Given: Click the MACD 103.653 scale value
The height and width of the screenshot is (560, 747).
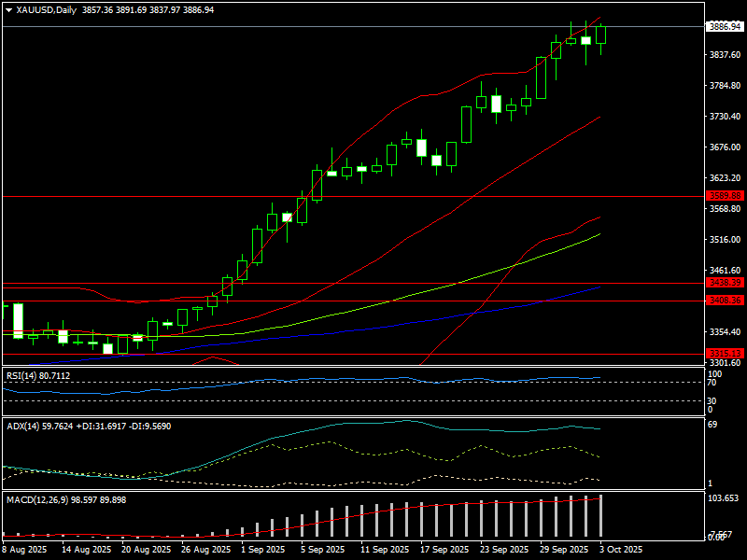Looking at the screenshot, I should [725, 499].
